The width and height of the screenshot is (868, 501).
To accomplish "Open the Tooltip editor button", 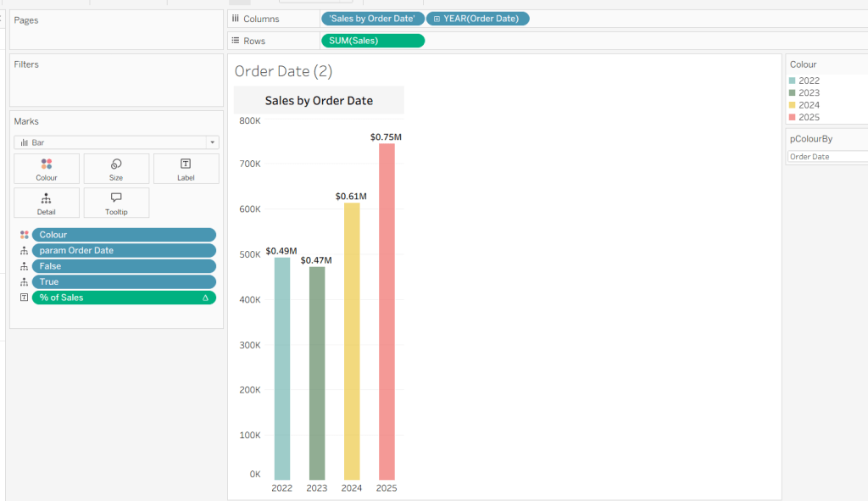I will (116, 203).
